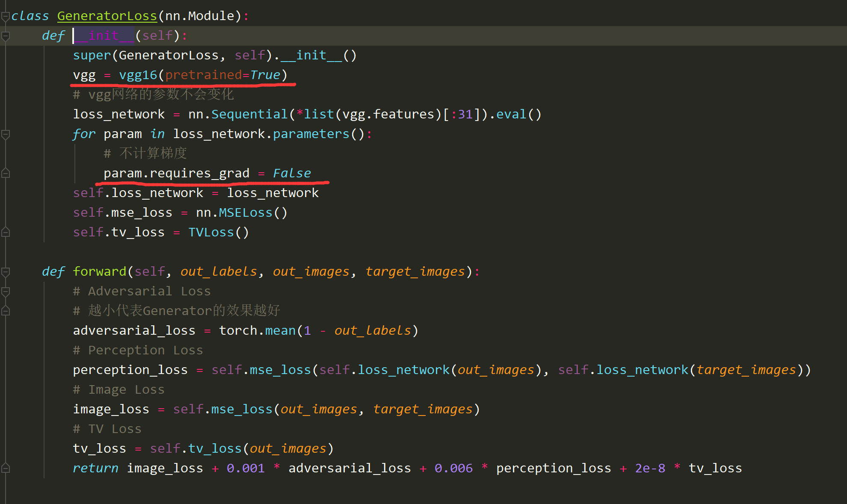Click the False value of requires_grad
This screenshot has height=504, width=847.
[292, 173]
